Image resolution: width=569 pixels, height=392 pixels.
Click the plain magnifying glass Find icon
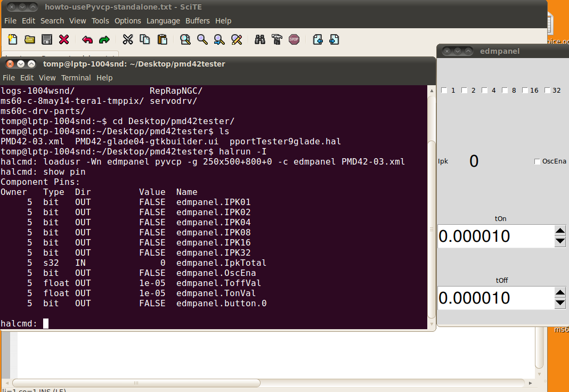point(202,39)
